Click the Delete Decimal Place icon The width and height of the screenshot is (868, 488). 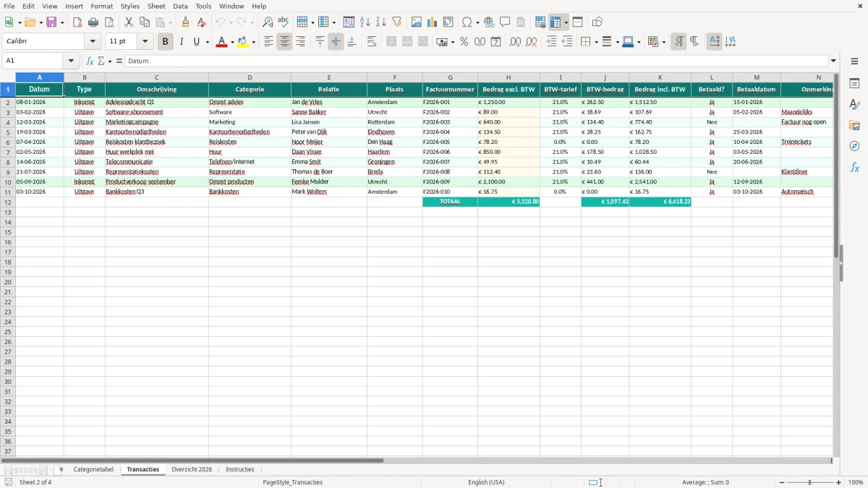pos(531,42)
